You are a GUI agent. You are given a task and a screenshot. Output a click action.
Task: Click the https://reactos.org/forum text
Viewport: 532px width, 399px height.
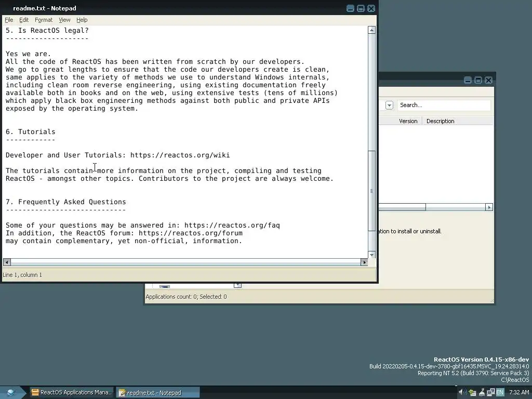click(x=190, y=233)
